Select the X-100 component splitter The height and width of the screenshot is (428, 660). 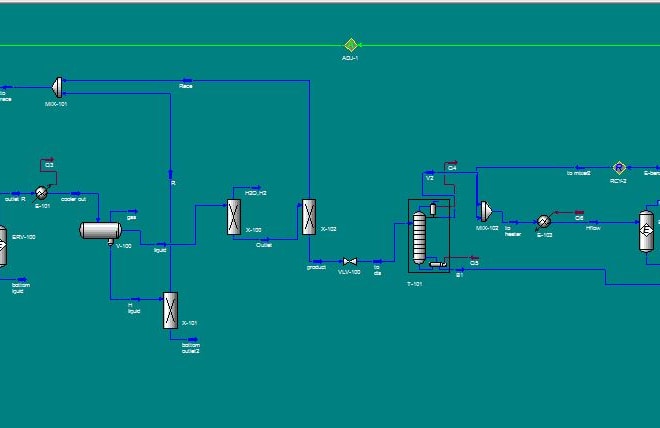tap(234, 217)
